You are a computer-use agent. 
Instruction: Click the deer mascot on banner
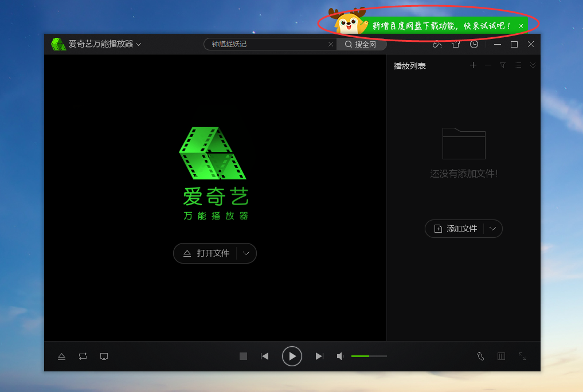(349, 22)
